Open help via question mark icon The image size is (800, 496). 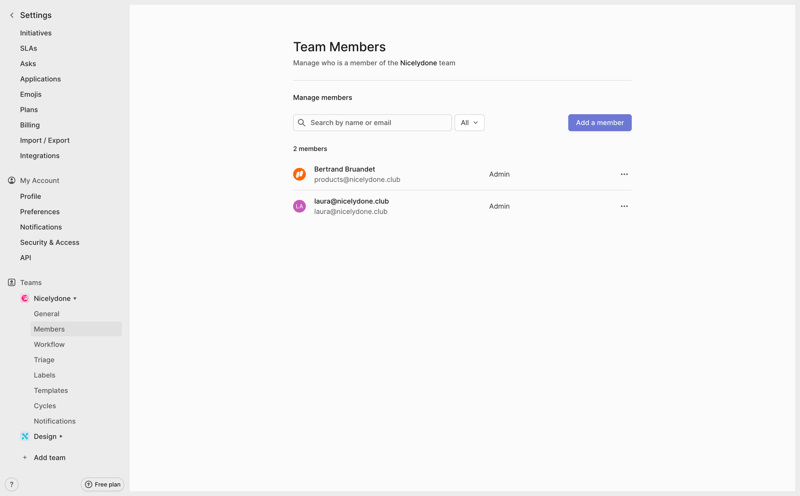11,484
